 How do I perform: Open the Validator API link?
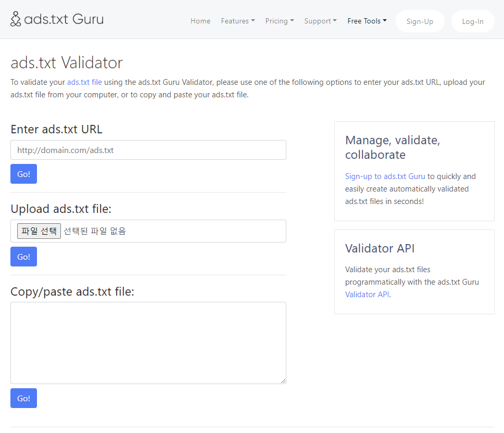pyautogui.click(x=367, y=295)
